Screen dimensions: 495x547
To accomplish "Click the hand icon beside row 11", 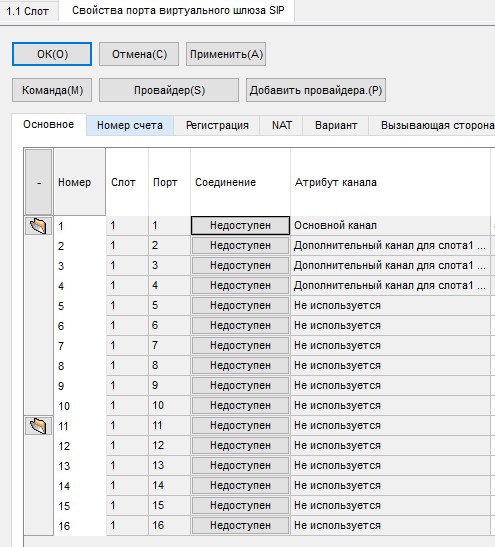I will point(38,426).
